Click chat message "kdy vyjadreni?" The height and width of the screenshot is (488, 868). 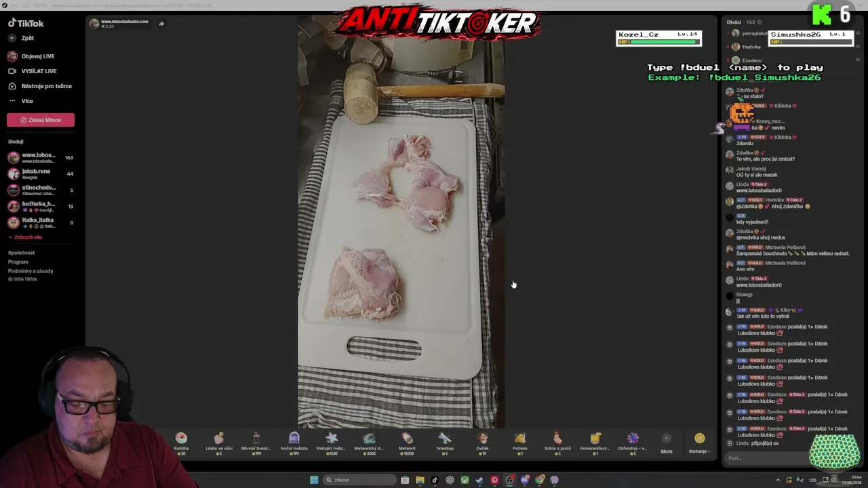tap(752, 222)
